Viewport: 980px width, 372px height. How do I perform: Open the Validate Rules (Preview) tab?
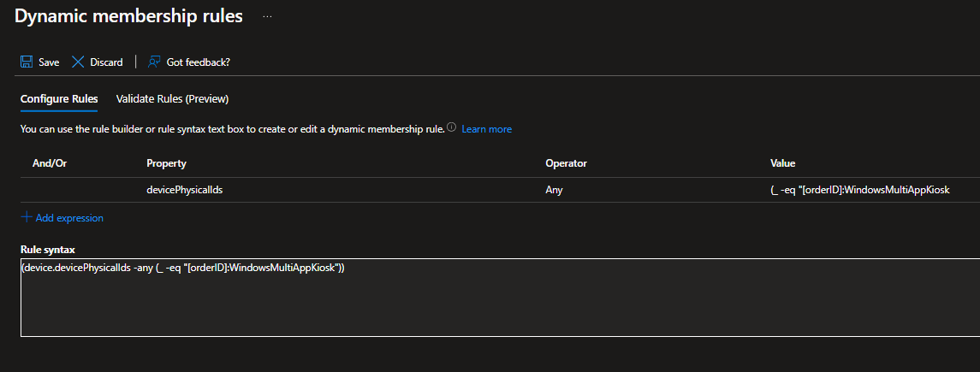(172, 99)
